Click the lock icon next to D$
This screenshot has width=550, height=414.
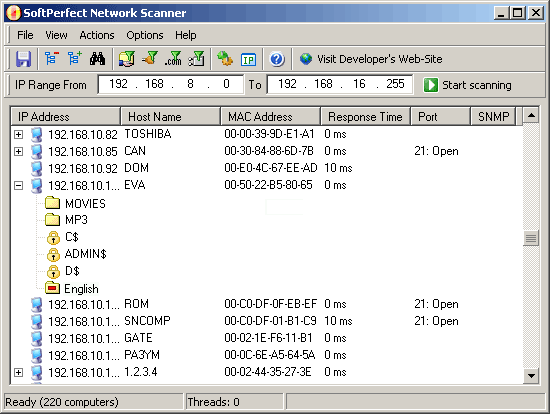(53, 272)
